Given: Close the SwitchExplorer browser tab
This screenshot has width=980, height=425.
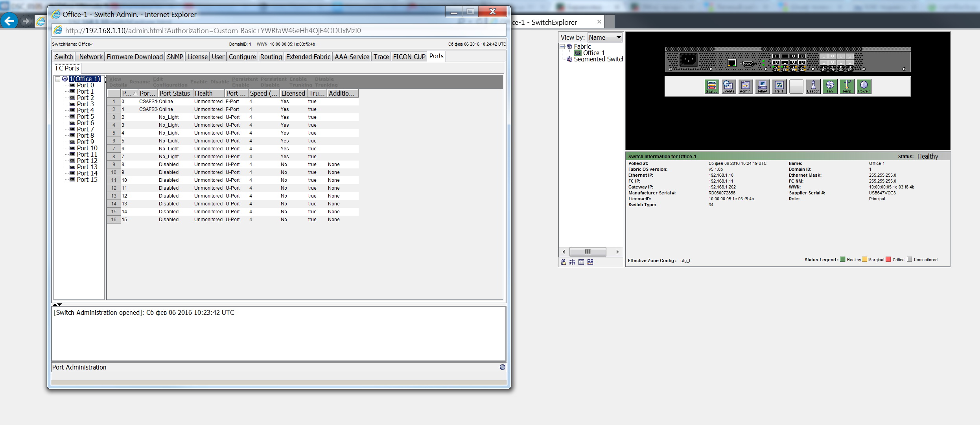Looking at the screenshot, I should point(599,22).
